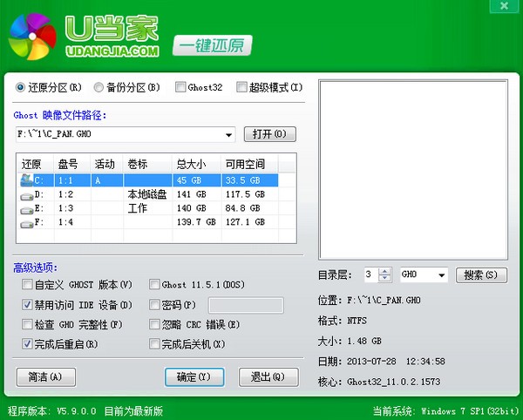Check 检查 GHO 完整性(F) option
The width and height of the screenshot is (523, 420).
click(x=27, y=324)
